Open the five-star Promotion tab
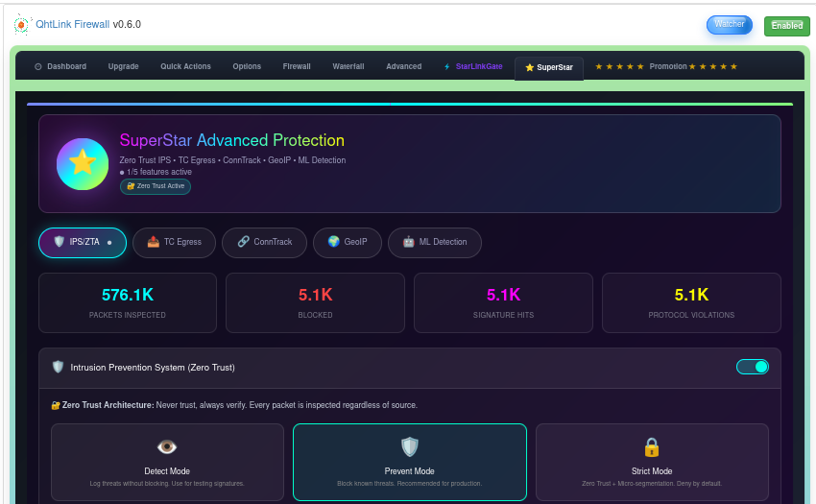This screenshot has height=504, width=816. tap(666, 66)
